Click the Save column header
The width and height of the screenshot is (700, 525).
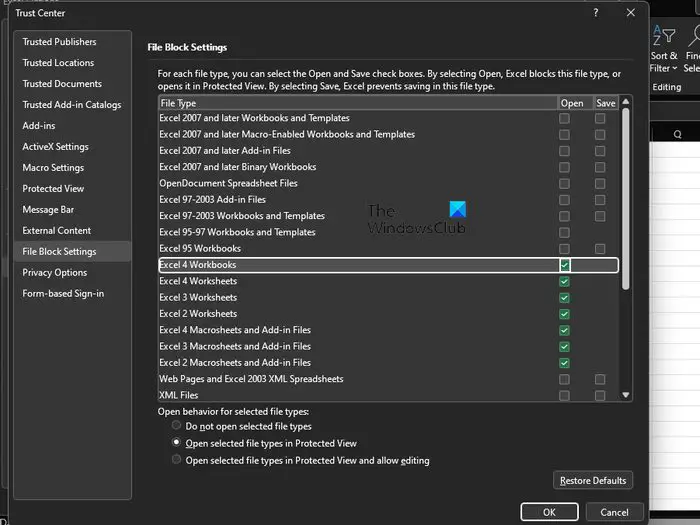606,103
